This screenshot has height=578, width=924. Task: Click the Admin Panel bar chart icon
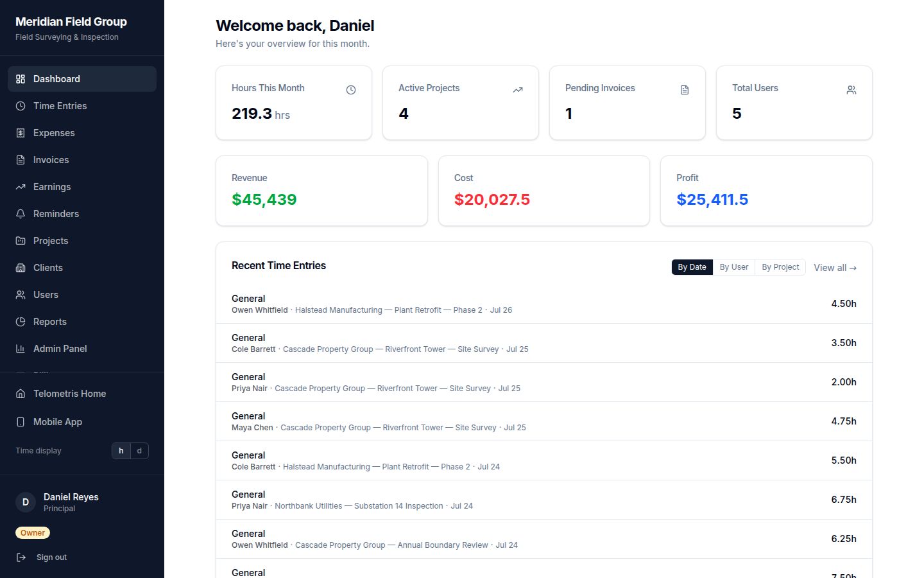[x=21, y=349]
